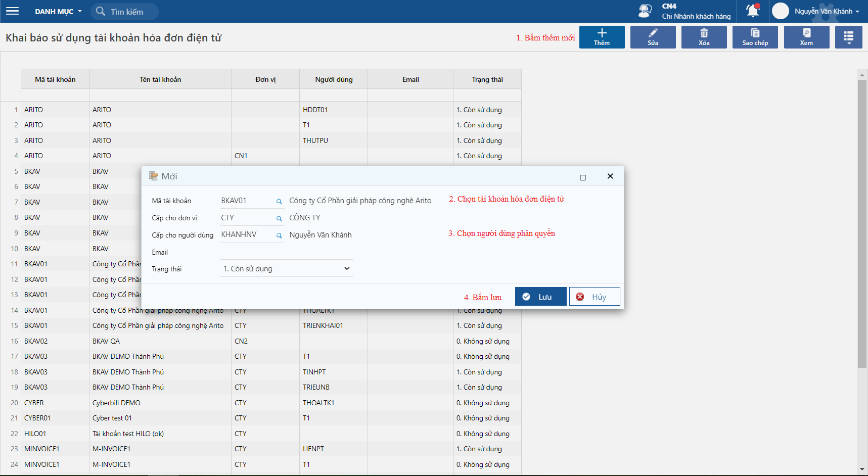Click the Tìm kiếm search box
868x476 pixels.
127,12
